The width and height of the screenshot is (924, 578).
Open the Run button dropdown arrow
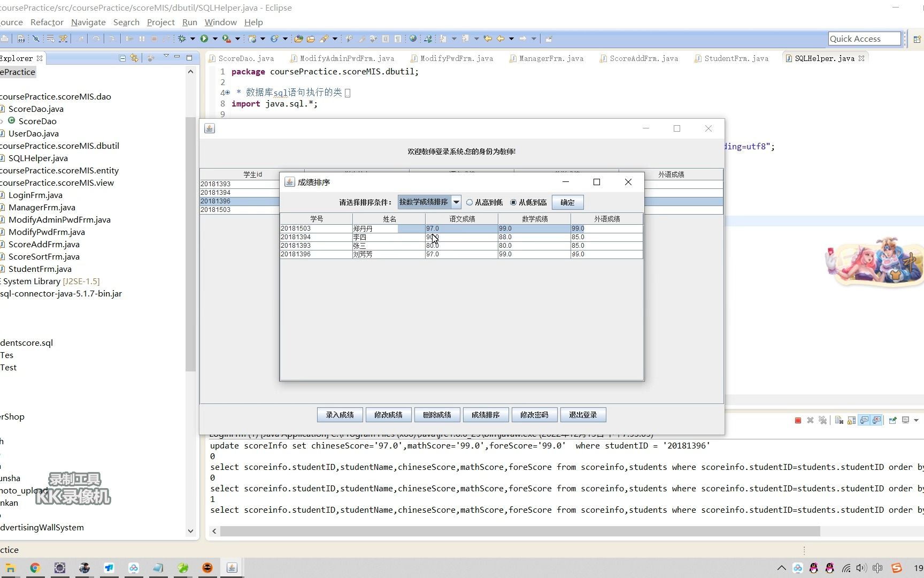[215, 39]
